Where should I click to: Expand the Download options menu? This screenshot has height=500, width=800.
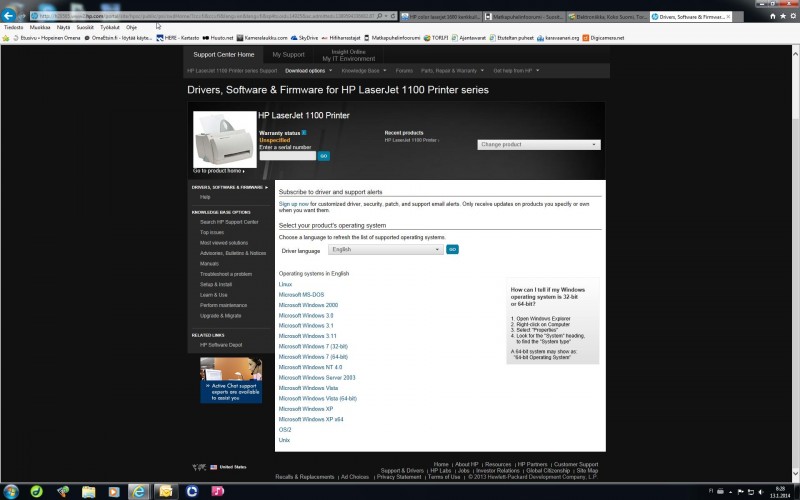pyautogui.click(x=308, y=71)
